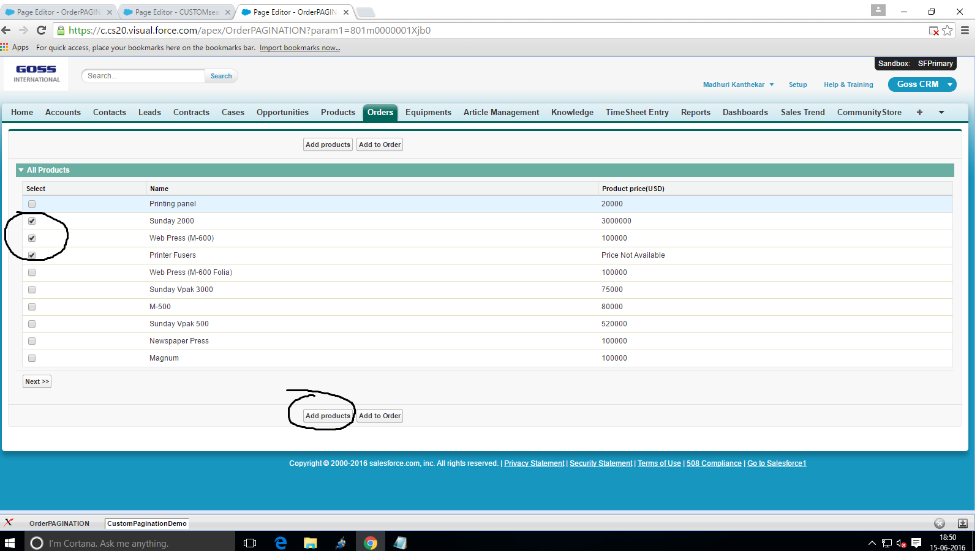This screenshot has width=980, height=551.
Task: Click the Search button
Action: pos(221,76)
